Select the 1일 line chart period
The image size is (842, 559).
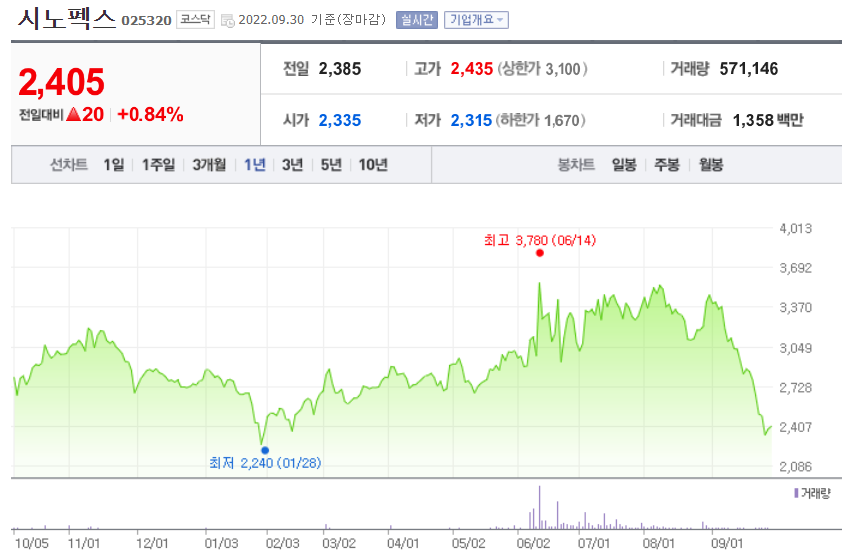114,164
